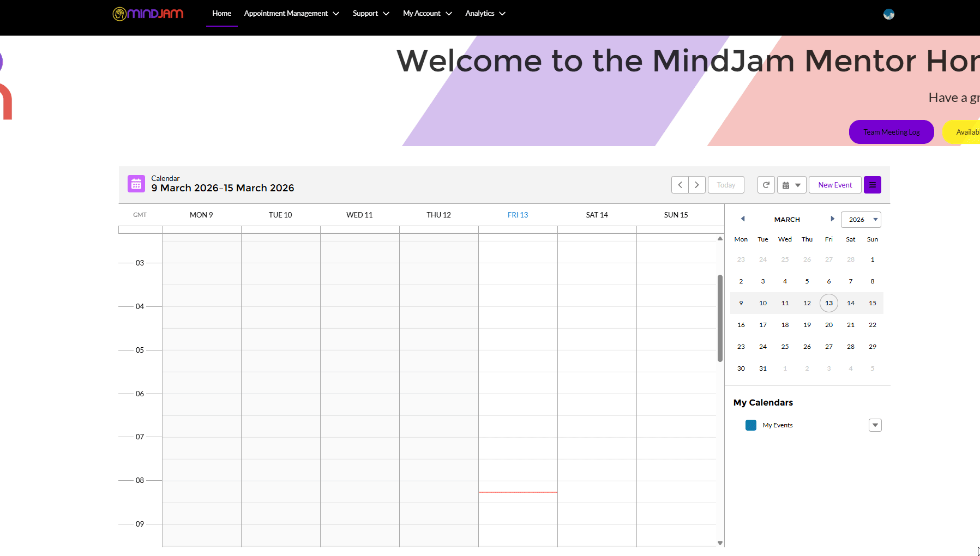Open the 2026 year dropdown

pyautogui.click(x=861, y=220)
